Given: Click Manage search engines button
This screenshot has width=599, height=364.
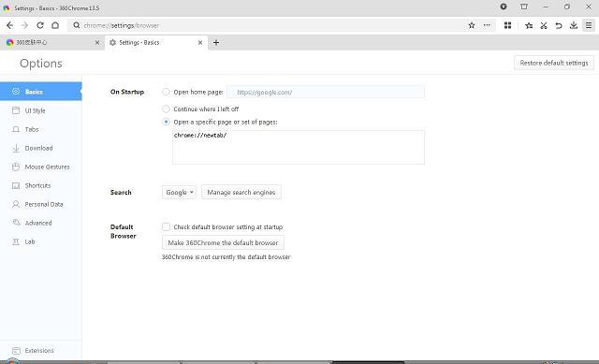Looking at the screenshot, I should (241, 192).
